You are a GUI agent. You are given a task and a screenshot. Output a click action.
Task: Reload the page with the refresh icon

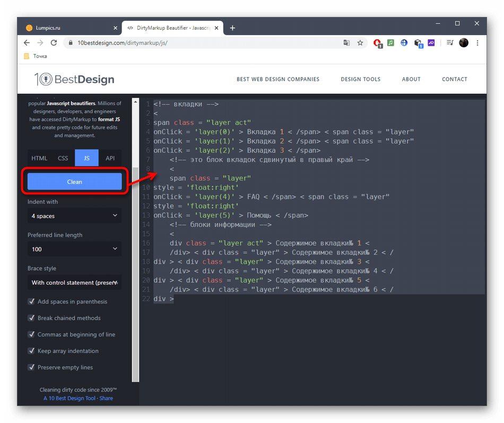coord(55,43)
